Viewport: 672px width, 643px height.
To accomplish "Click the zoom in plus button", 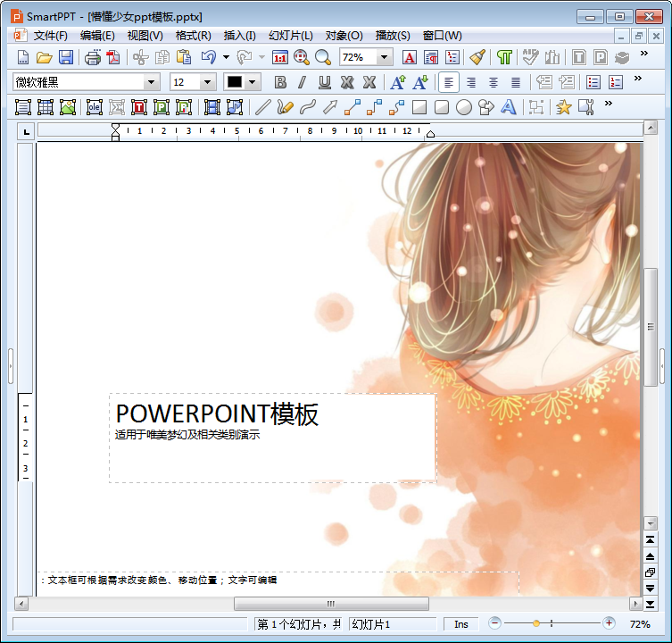I will [x=609, y=623].
